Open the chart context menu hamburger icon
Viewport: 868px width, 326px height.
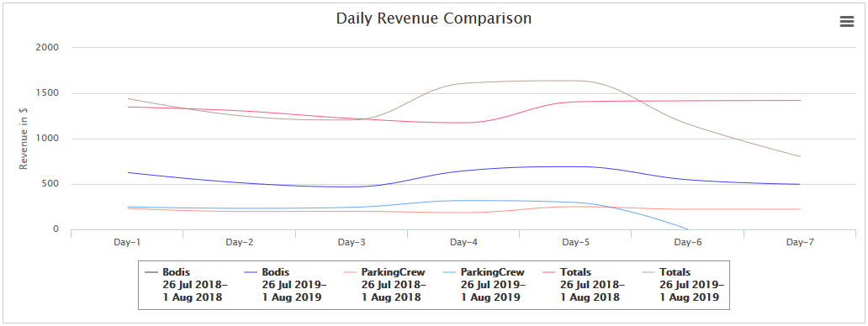pos(846,22)
